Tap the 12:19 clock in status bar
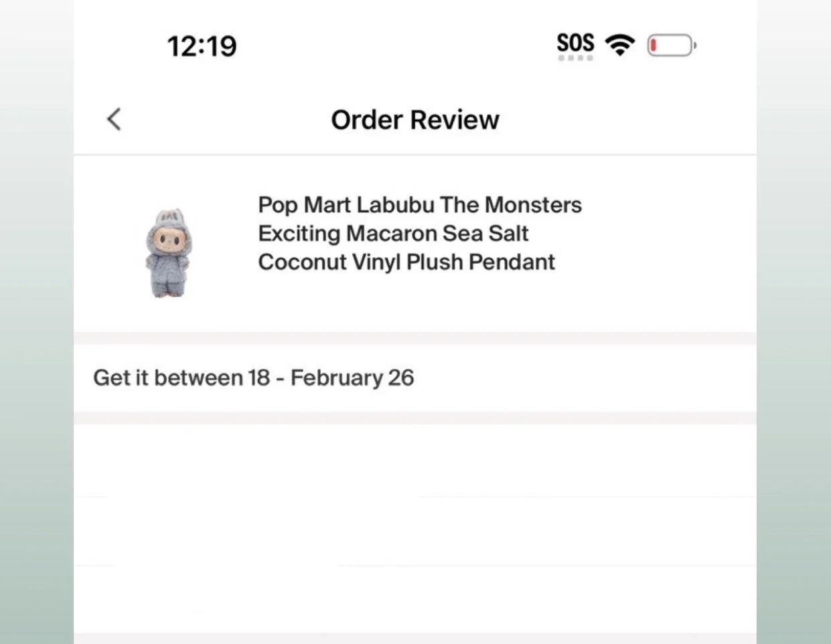 202,46
